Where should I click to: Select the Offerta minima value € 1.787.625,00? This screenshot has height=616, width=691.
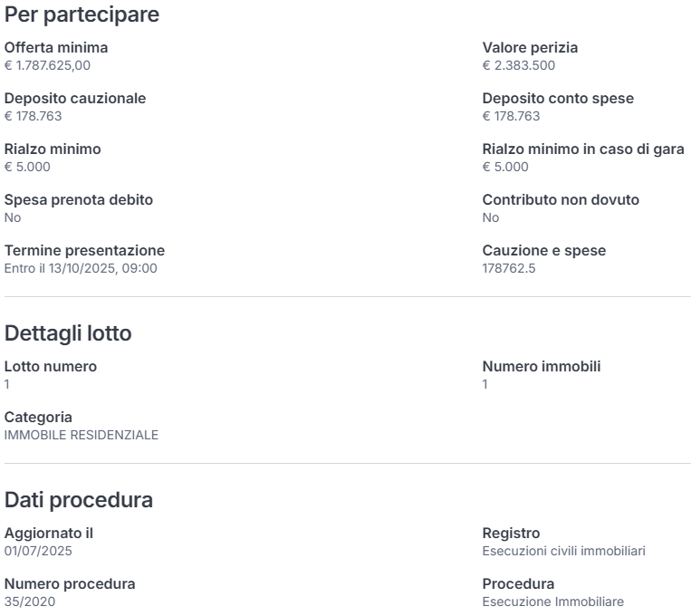click(x=47, y=65)
